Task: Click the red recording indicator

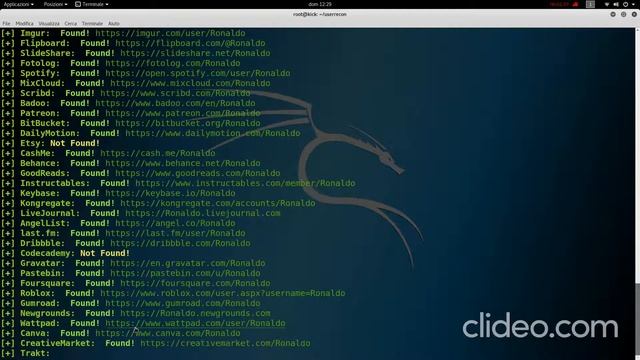Action: (564, 4)
